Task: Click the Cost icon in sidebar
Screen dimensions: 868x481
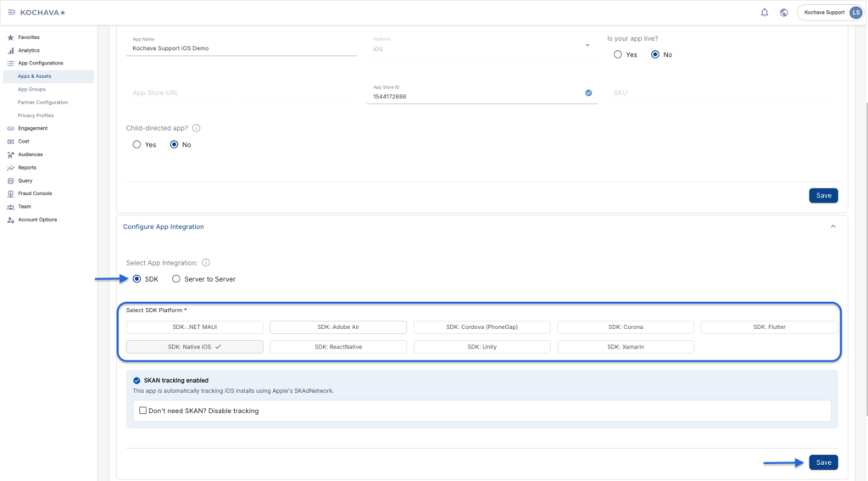Action: 10,142
